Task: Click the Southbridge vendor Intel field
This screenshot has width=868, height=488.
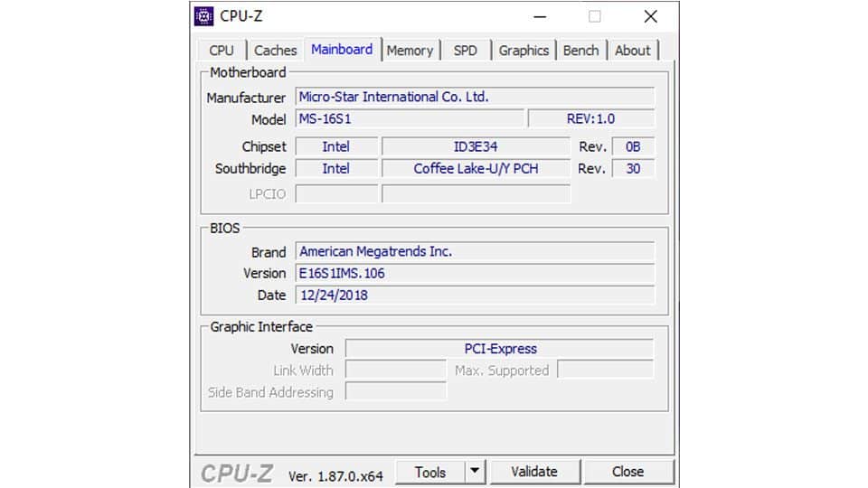Action: 336,169
